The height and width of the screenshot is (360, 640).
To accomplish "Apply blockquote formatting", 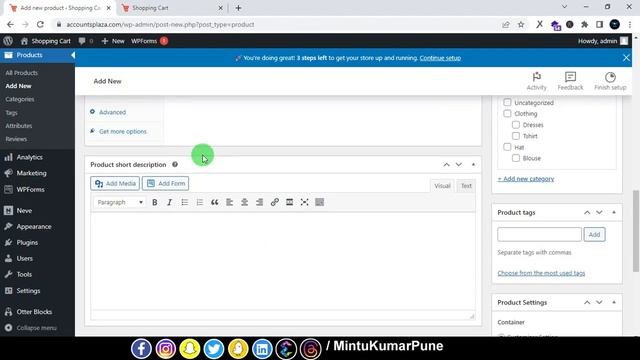I will (x=214, y=202).
